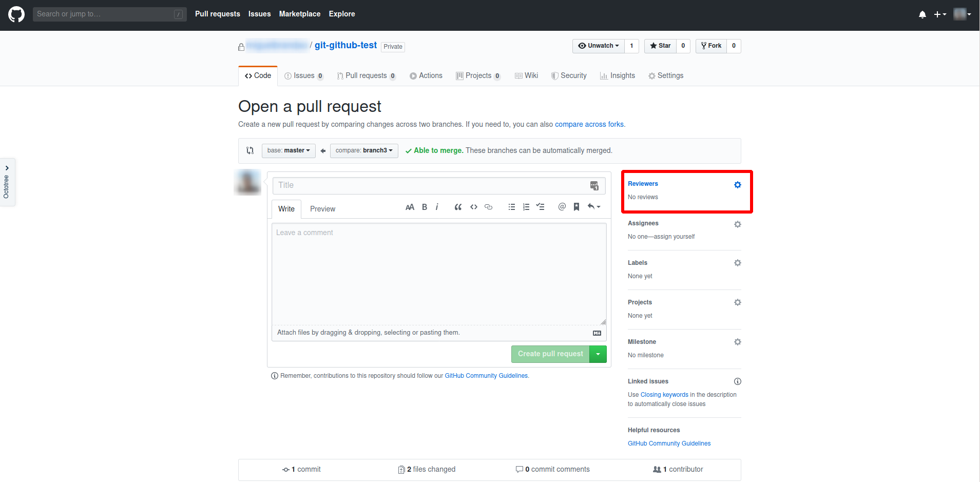
Task: Open the Wiki tab
Action: point(526,75)
